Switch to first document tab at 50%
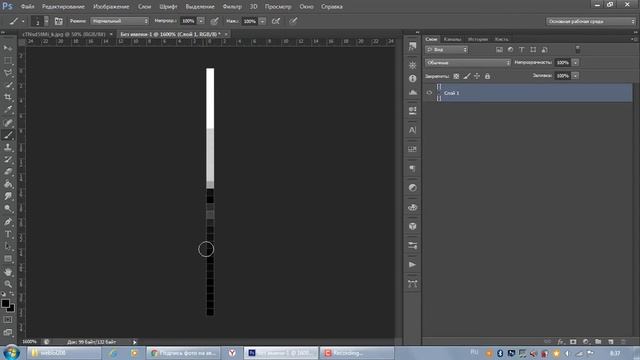Viewport: 640px width, 360px height. (64, 34)
